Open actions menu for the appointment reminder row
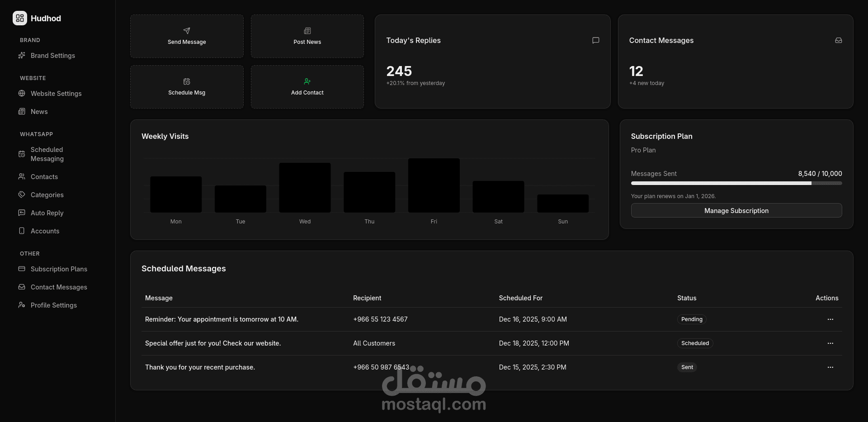The height and width of the screenshot is (422, 868). point(830,319)
